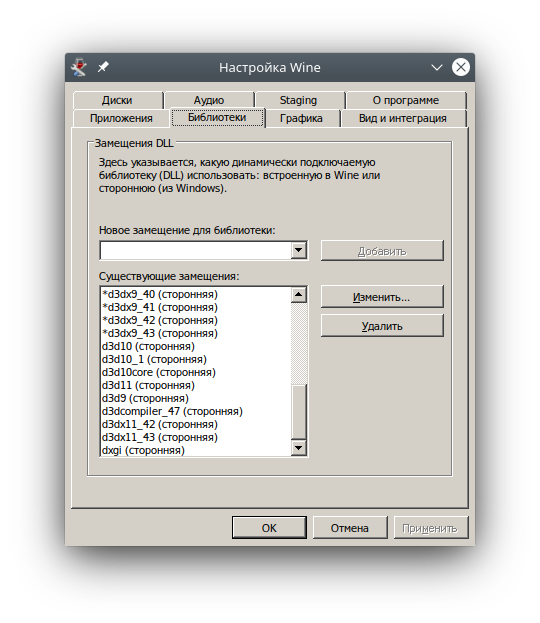The width and height of the screenshot is (540, 623).
Task: Close the Wine configuration window
Action: pos(461,67)
